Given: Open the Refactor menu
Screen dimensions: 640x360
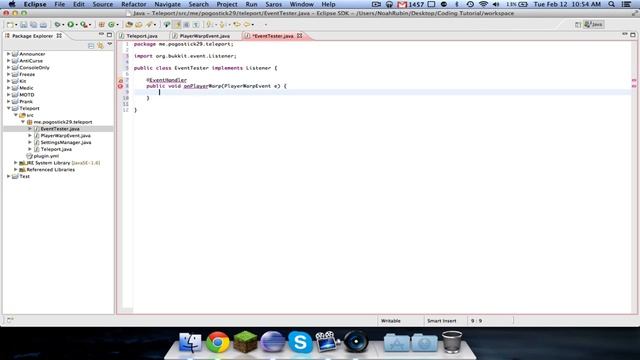Looking at the screenshot, I should click(x=133, y=4).
